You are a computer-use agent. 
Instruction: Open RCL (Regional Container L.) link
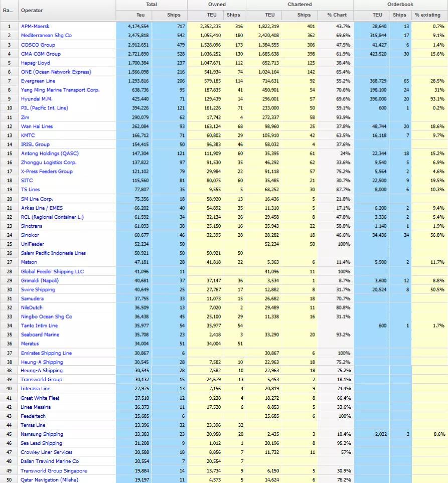point(52,217)
